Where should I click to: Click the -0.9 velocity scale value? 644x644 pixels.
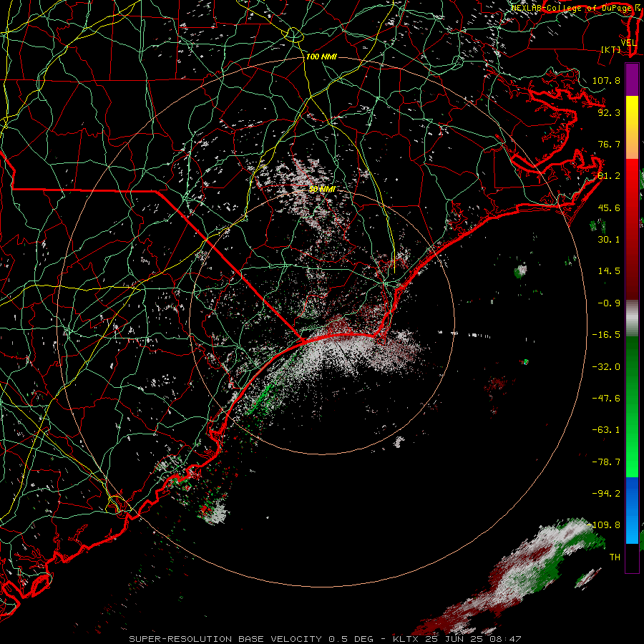(x=609, y=303)
